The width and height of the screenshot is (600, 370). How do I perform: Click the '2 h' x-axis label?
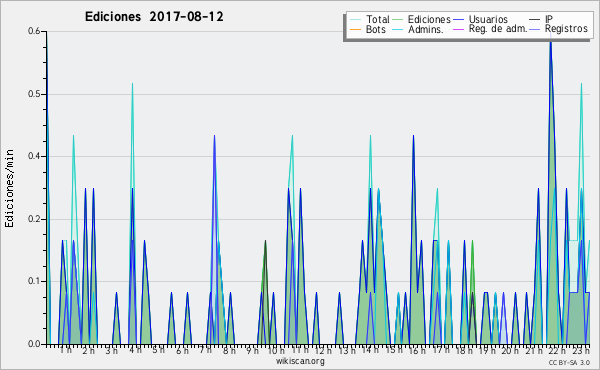[88, 351]
